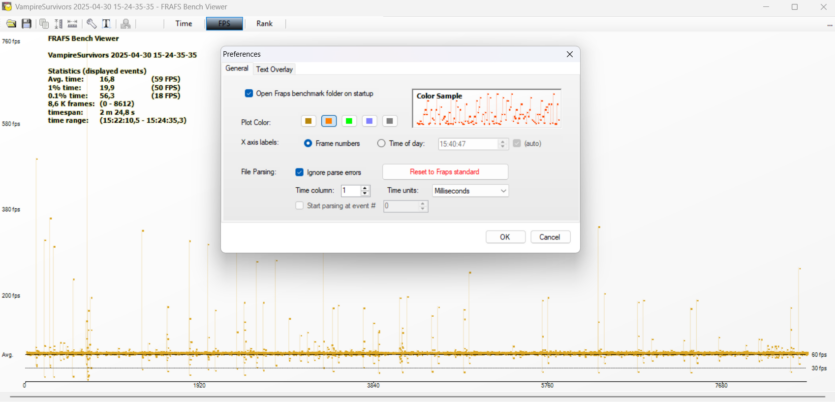This screenshot has width=835, height=402.
Task: Open the General preferences tab
Action: point(236,69)
